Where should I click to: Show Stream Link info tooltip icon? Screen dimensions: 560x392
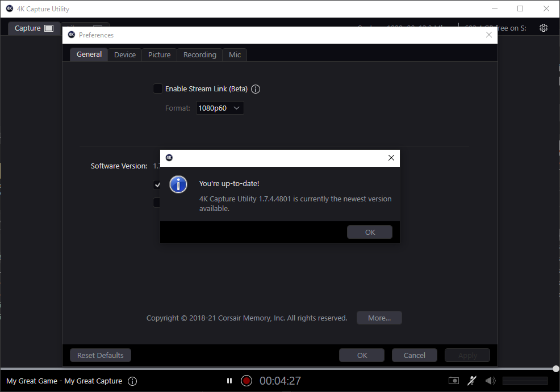[256, 89]
